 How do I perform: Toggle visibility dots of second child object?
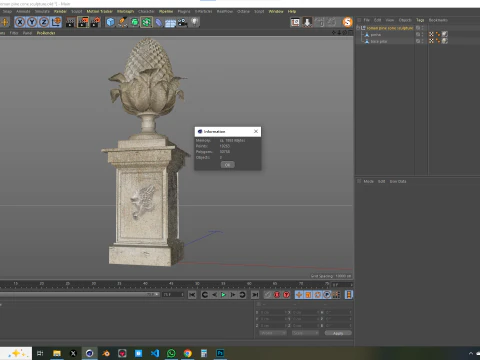(x=422, y=41)
